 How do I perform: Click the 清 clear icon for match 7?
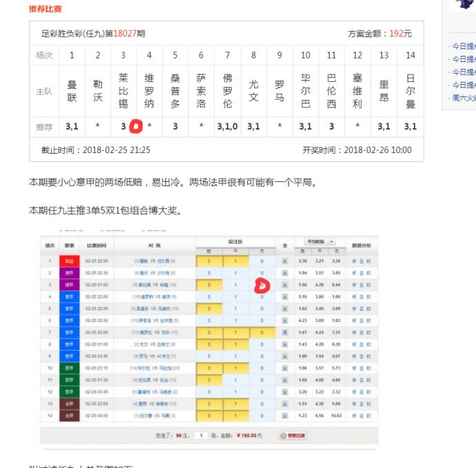[285, 332]
